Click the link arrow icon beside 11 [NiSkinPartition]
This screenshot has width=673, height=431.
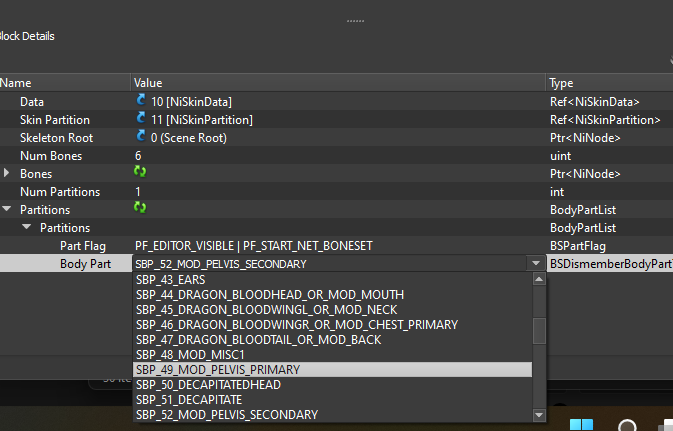(x=141, y=118)
